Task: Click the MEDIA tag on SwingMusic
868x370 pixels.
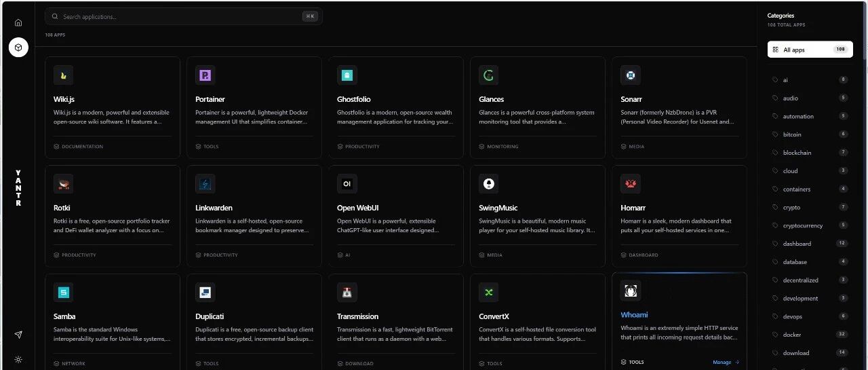Action: [491, 255]
